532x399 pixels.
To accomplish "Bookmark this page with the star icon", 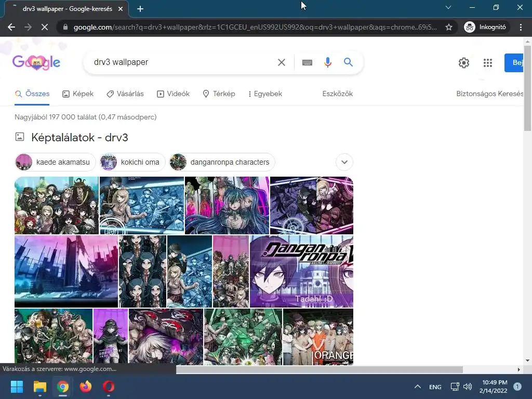I will pos(449,27).
